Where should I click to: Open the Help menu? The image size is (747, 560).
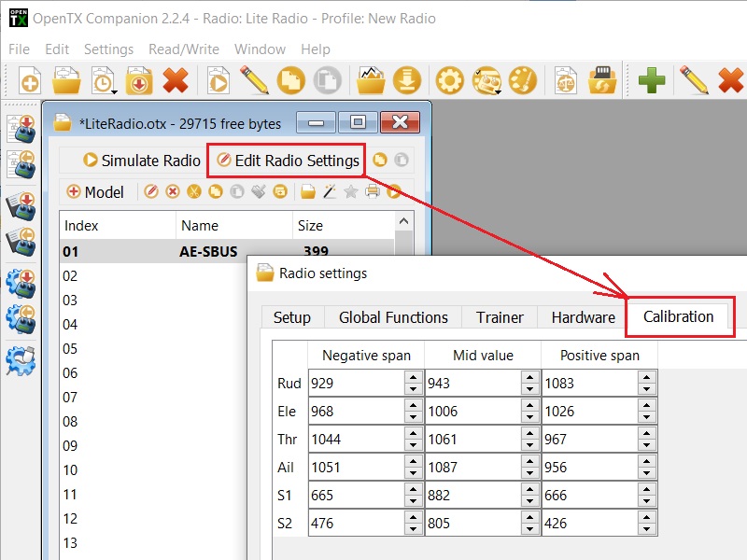[x=316, y=49]
